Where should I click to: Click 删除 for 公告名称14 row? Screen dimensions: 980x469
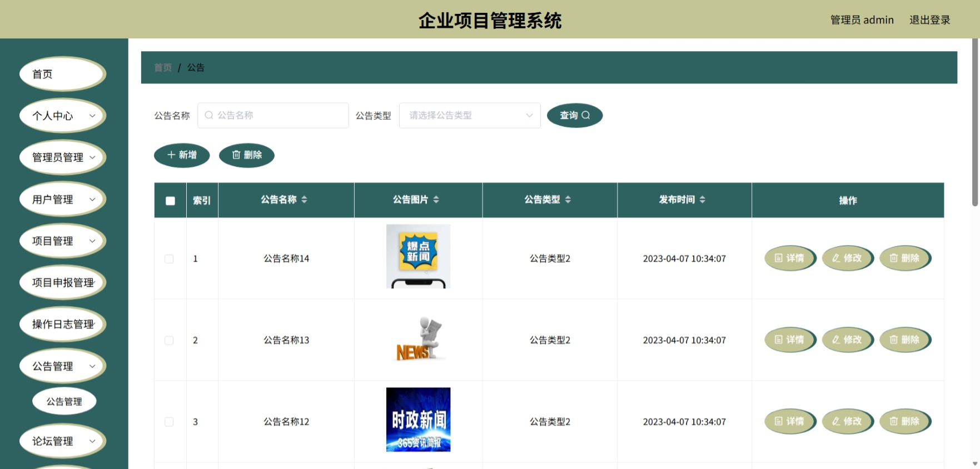905,258
